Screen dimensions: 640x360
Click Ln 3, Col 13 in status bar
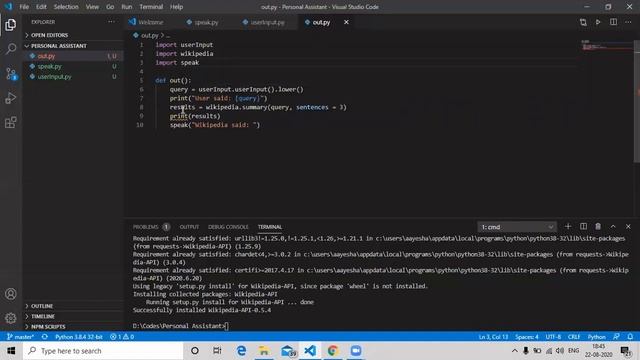tap(493, 337)
